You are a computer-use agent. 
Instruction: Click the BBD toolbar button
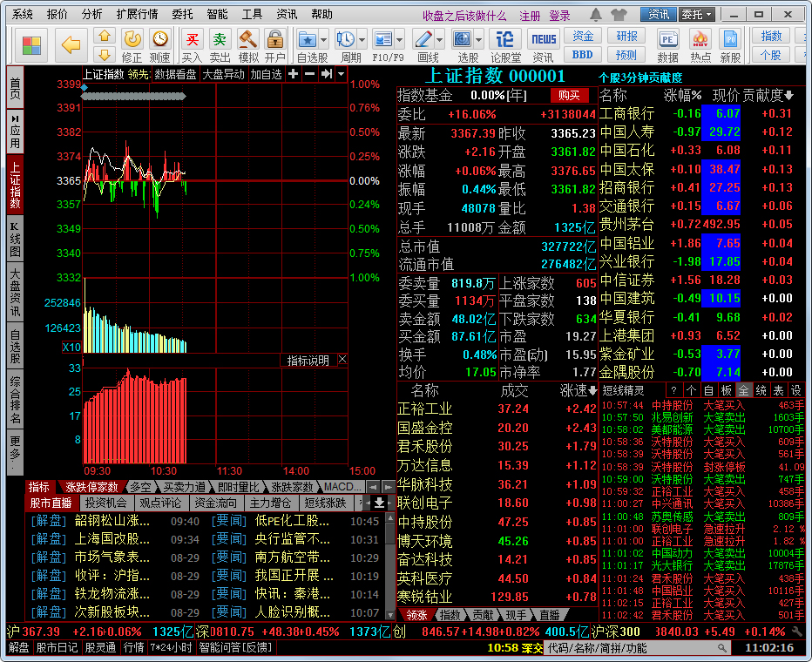(583, 54)
